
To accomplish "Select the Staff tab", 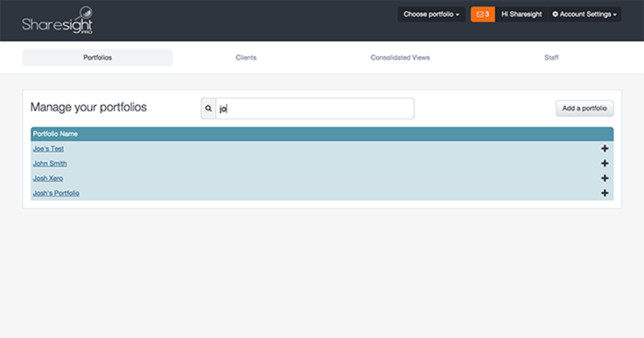I will pos(552,57).
